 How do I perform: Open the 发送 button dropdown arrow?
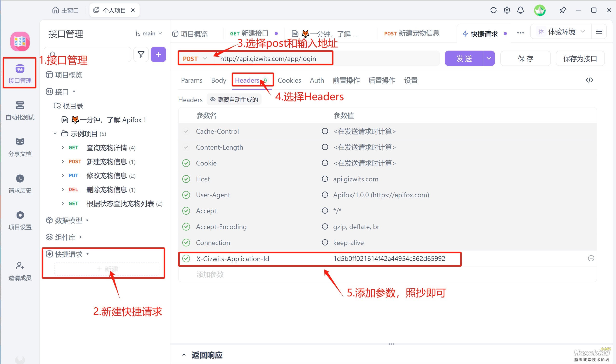pyautogui.click(x=489, y=58)
